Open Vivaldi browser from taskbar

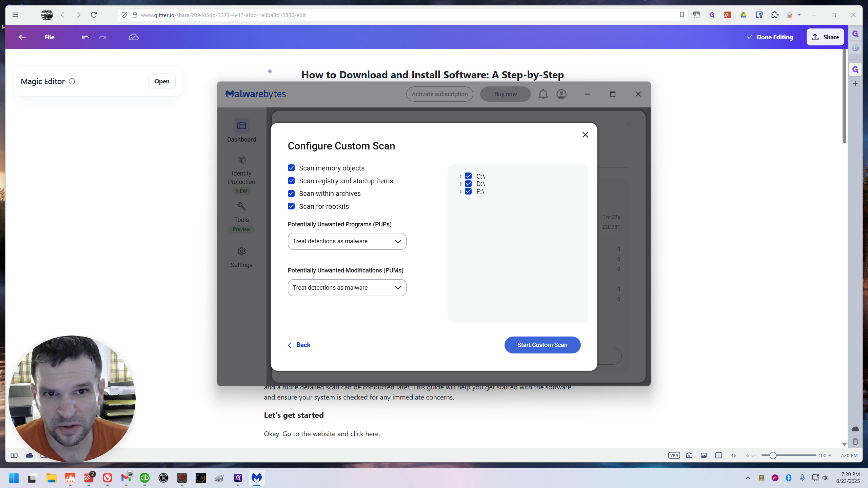point(107,478)
